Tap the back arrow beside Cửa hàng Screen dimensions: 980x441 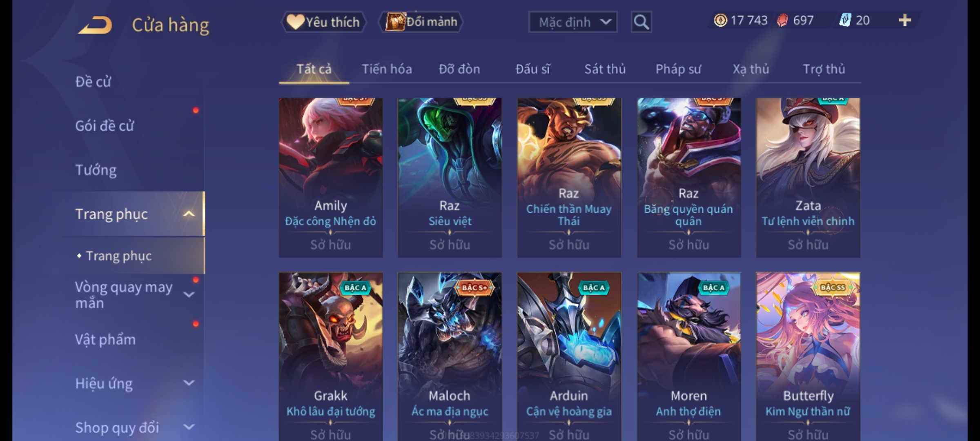pos(96,25)
